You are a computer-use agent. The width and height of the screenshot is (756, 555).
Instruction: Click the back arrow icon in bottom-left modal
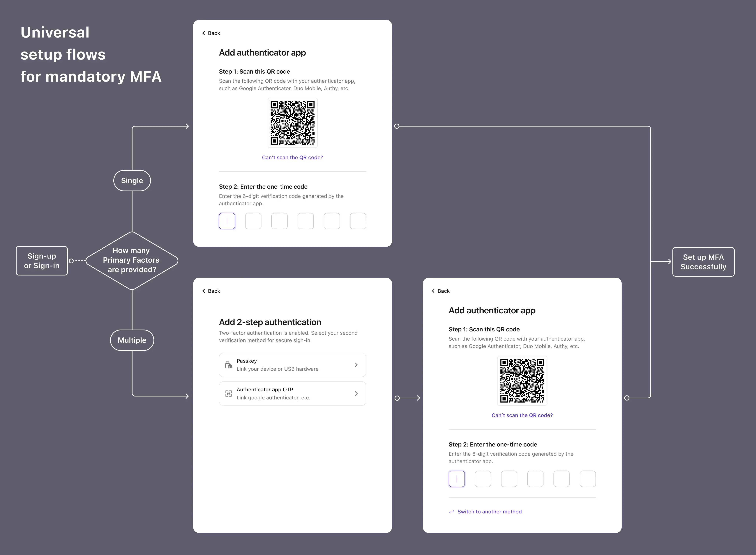click(204, 290)
